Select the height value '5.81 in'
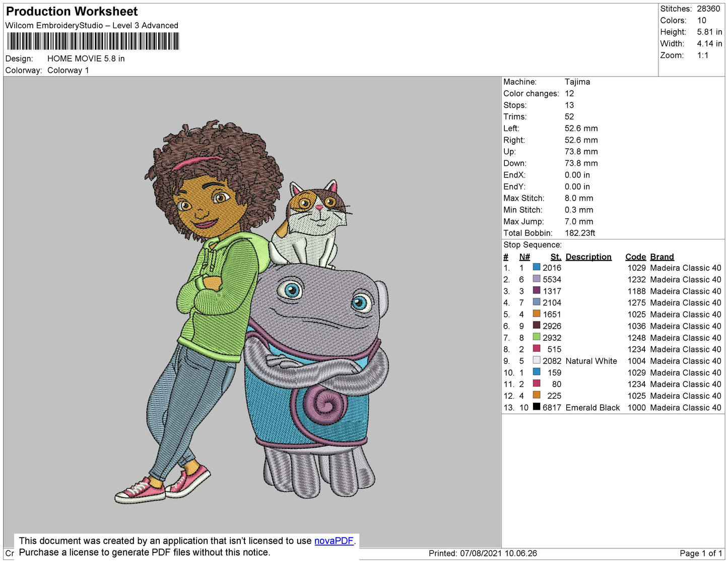 point(710,32)
